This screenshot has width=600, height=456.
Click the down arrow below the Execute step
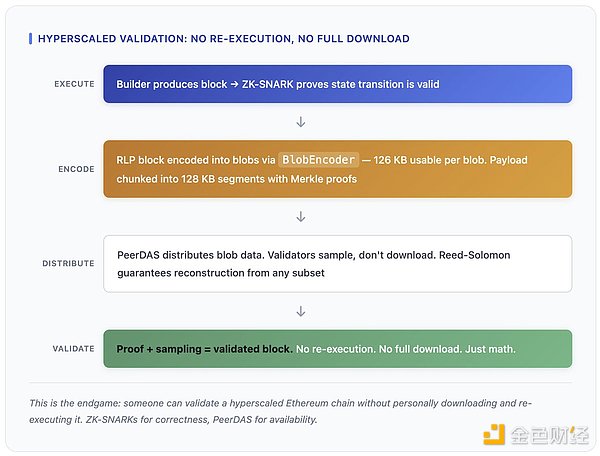[300, 122]
